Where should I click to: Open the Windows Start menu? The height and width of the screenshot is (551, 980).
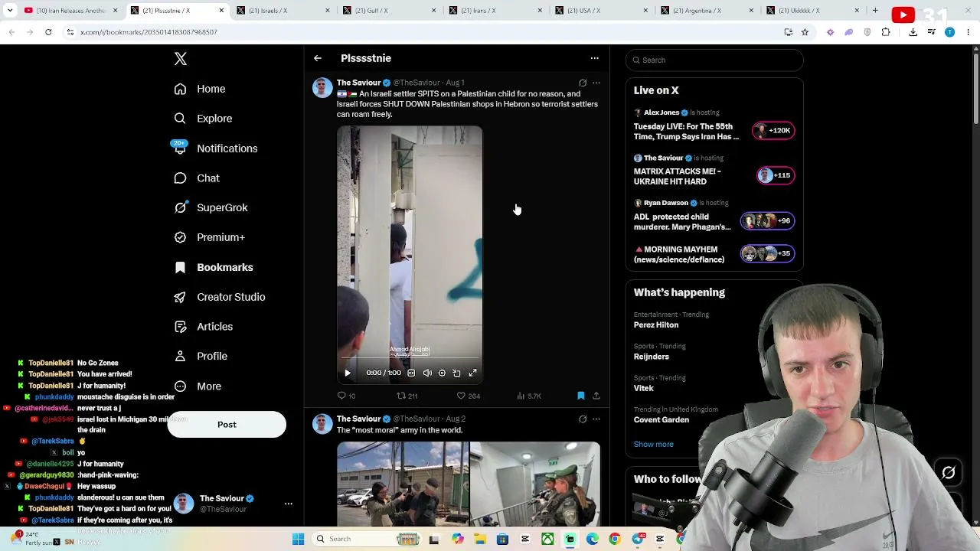(x=299, y=540)
